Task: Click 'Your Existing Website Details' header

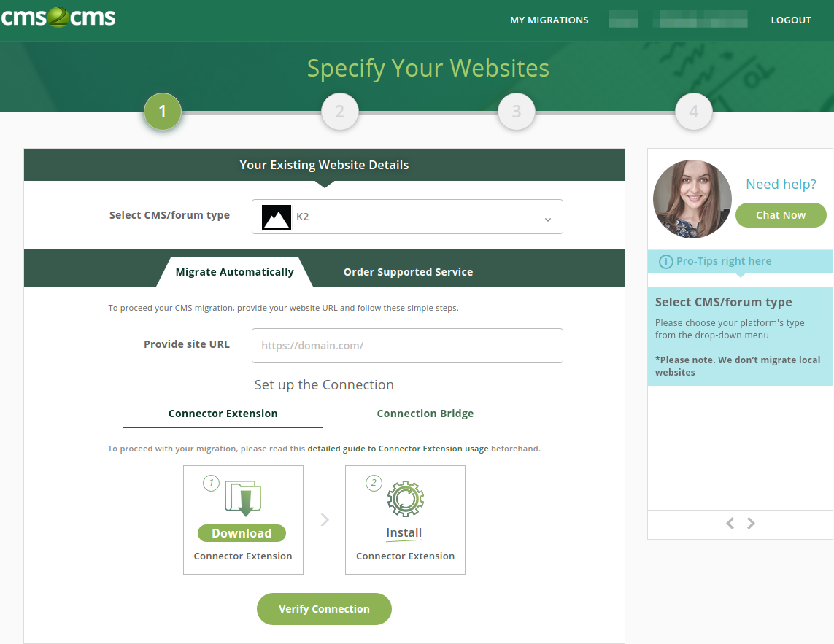Action: click(x=325, y=165)
